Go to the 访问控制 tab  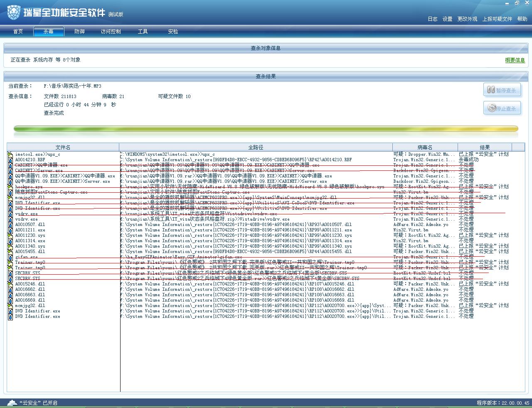coord(111,32)
